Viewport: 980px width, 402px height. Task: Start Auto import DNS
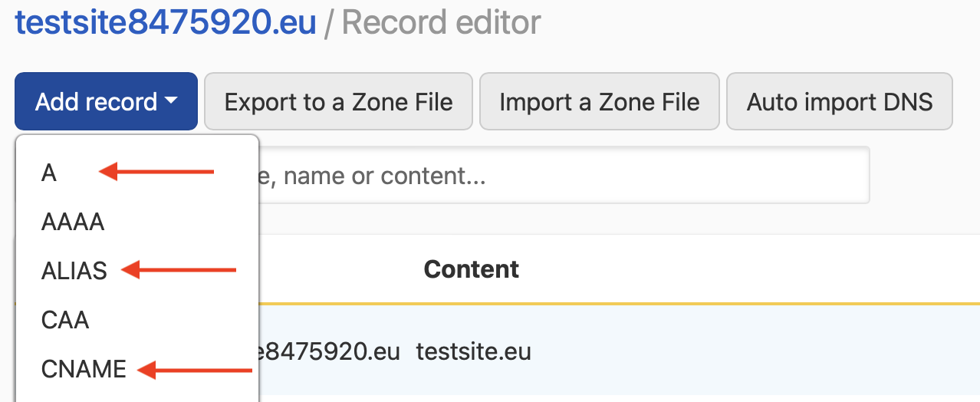click(839, 101)
